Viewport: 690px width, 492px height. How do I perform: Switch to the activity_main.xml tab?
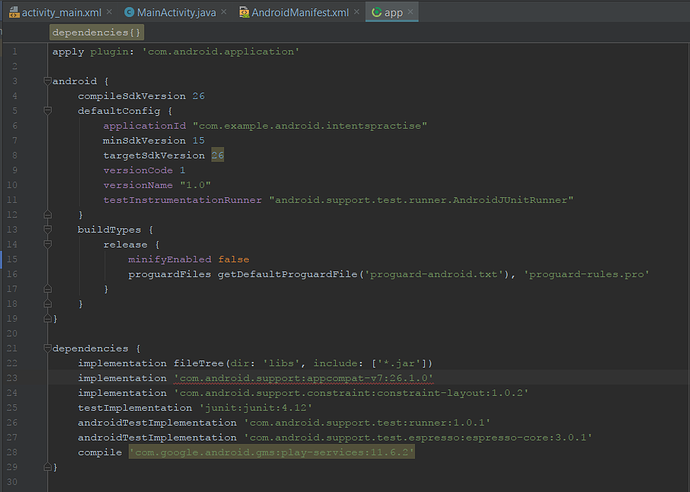coord(61,12)
